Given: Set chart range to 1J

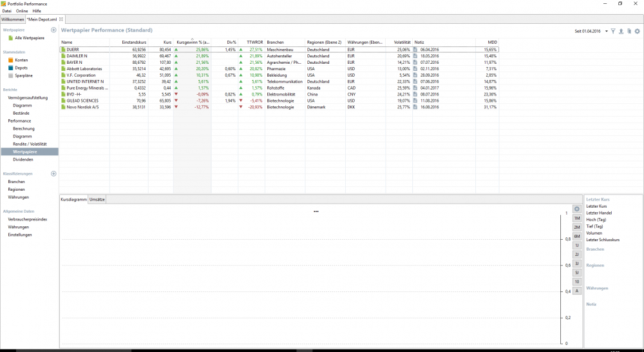Looking at the screenshot, I should click(576, 246).
